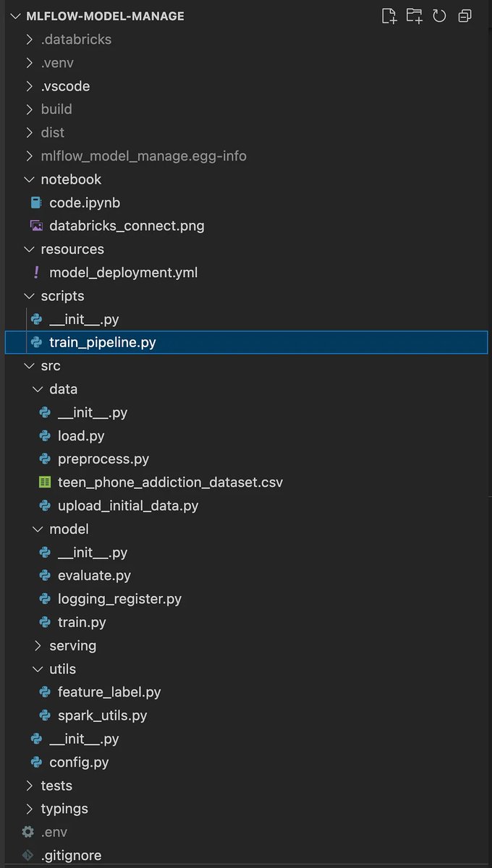Click the image icon beside databricks_connect.png
Viewport: 492px width, 868px height.
pos(36,226)
